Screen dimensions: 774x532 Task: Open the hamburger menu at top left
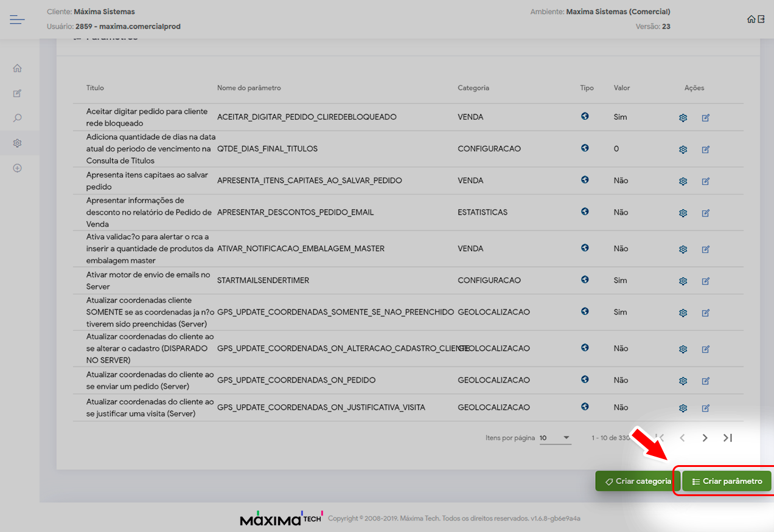tap(17, 20)
